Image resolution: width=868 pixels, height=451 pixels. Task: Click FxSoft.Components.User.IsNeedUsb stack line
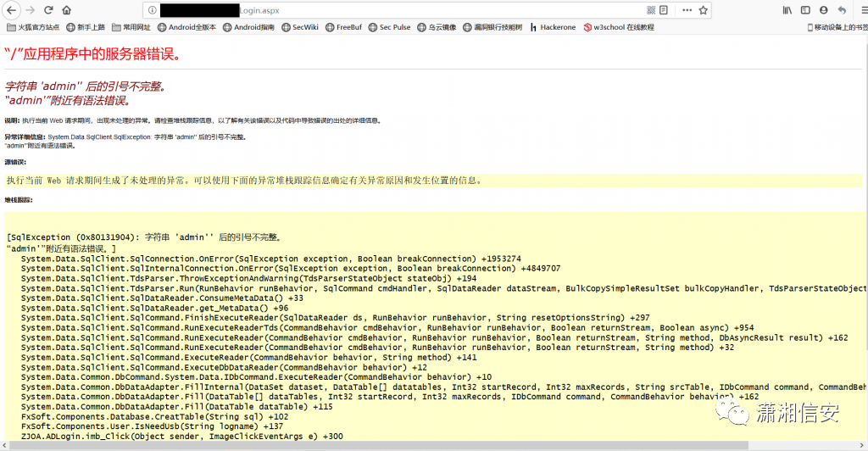click(153, 426)
